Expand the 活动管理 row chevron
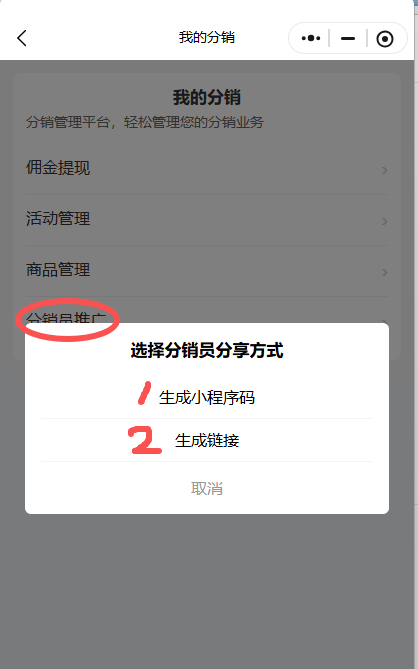Image resolution: width=418 pixels, height=669 pixels. [384, 221]
